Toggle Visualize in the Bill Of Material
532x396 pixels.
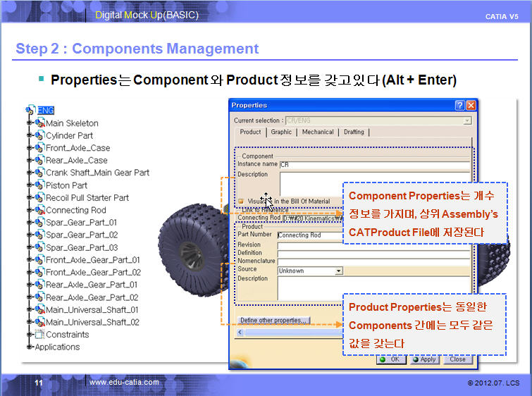[x=241, y=201]
